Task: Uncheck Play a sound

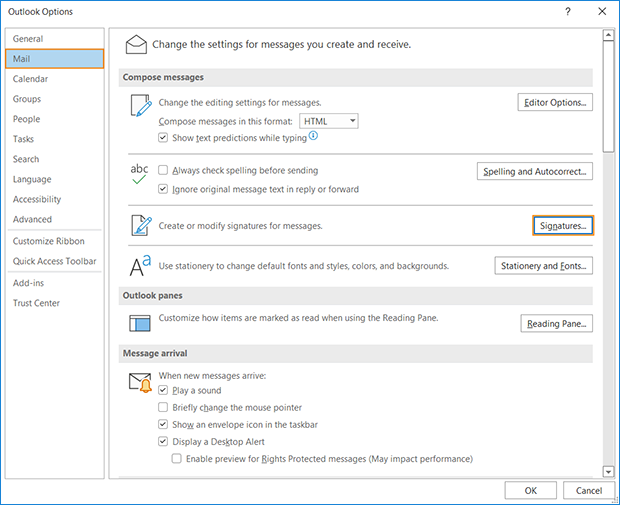Action: pos(163,390)
